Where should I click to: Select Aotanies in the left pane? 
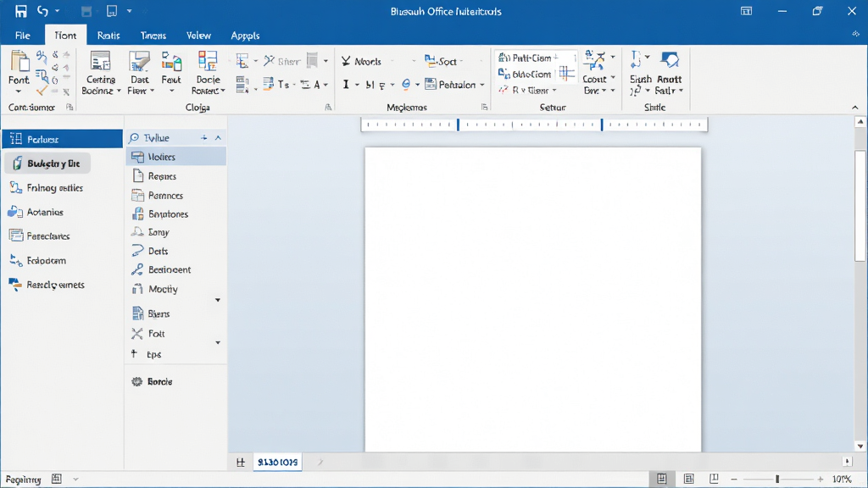click(x=36, y=212)
